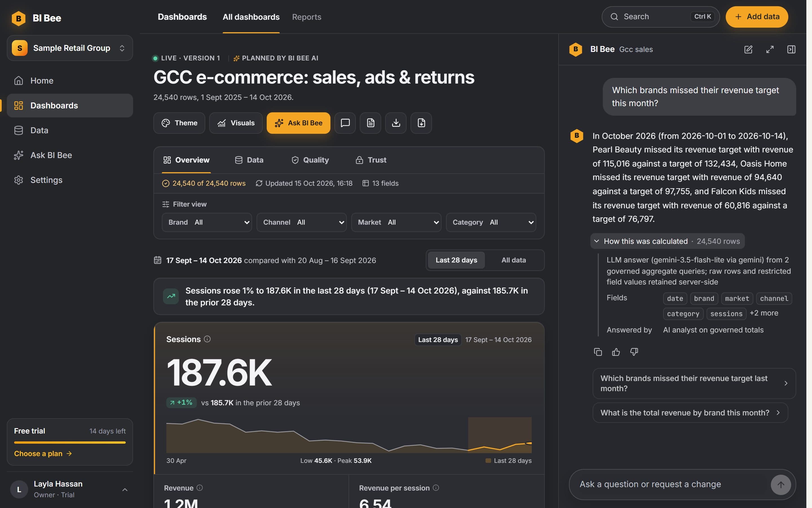Show info tooltip next to Sessions
Image resolution: width=812 pixels, height=508 pixels.
pos(207,339)
